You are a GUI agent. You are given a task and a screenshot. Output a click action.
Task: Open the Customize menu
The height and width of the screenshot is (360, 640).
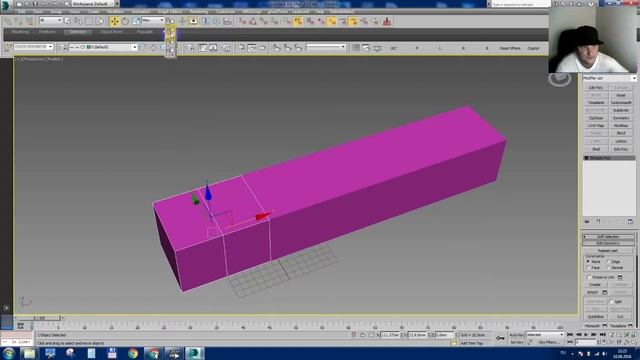click(x=225, y=12)
